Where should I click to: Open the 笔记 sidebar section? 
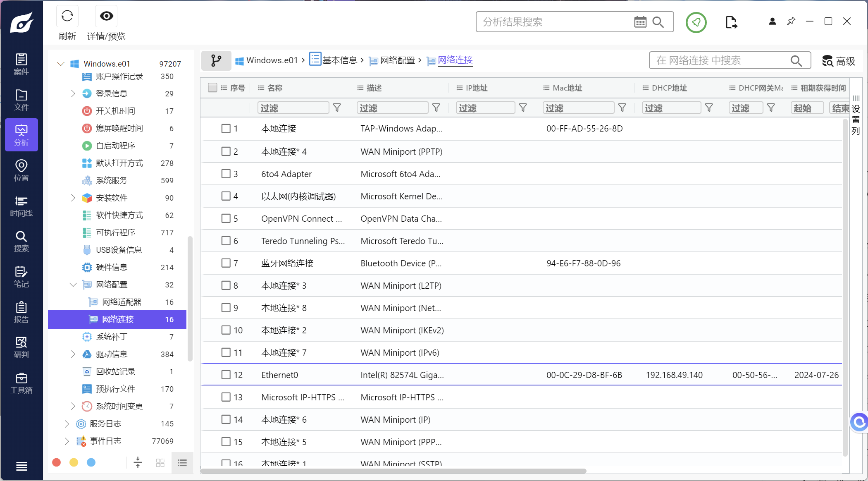(21, 277)
